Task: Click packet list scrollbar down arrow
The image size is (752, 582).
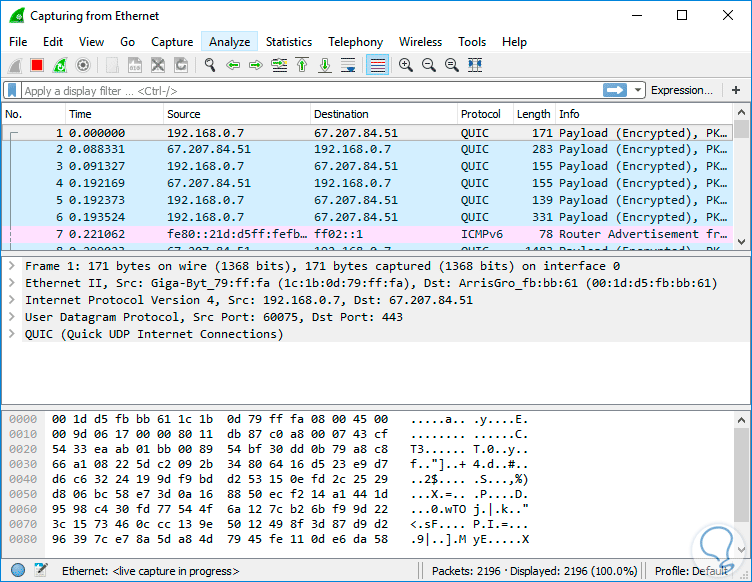Action: pos(741,242)
